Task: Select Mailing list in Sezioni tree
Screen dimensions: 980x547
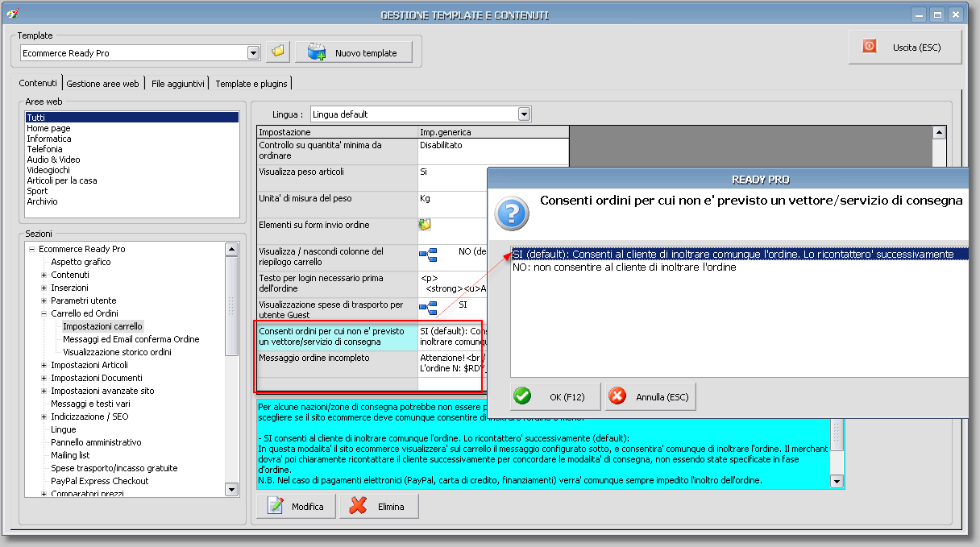Action: point(70,455)
